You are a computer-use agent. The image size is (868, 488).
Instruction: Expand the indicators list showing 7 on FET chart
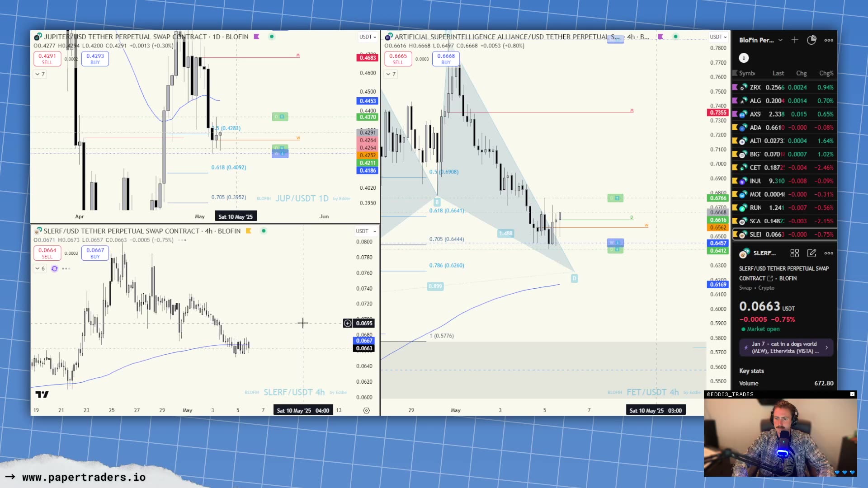(x=391, y=74)
